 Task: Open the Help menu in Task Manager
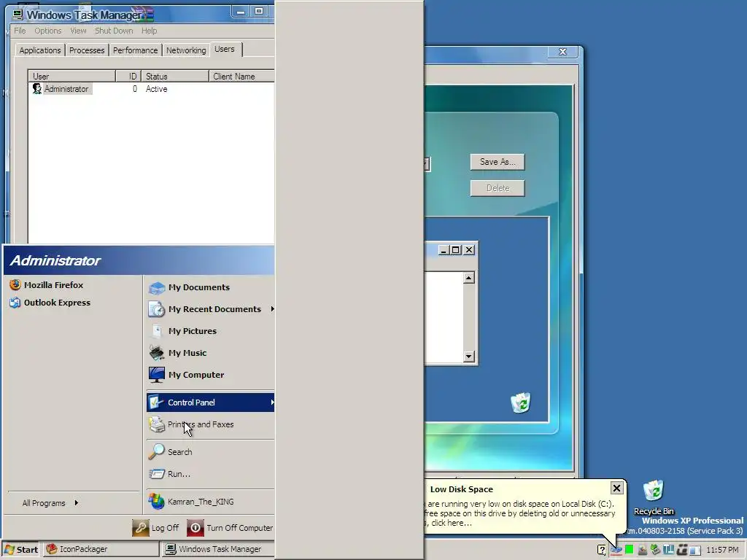149,31
